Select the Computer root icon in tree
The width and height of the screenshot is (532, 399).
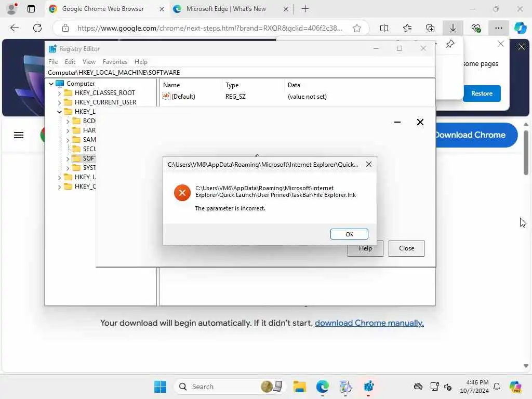[60, 84]
